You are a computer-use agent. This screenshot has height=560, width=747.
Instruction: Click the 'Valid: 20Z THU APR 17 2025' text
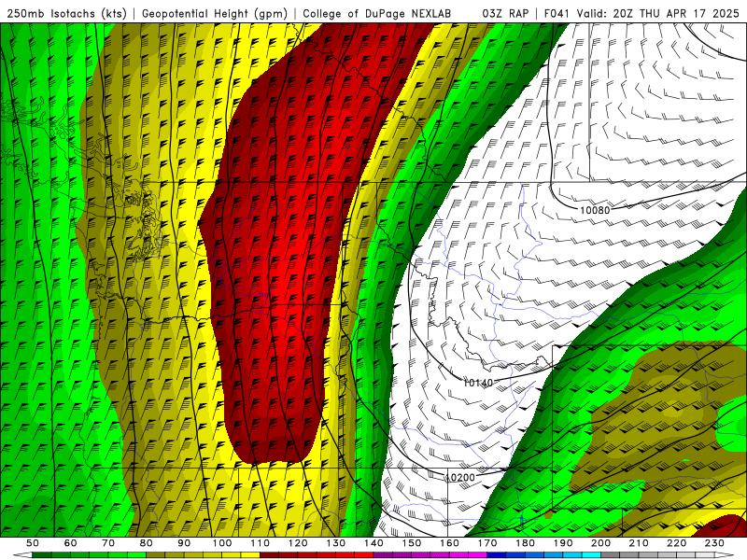point(658,13)
